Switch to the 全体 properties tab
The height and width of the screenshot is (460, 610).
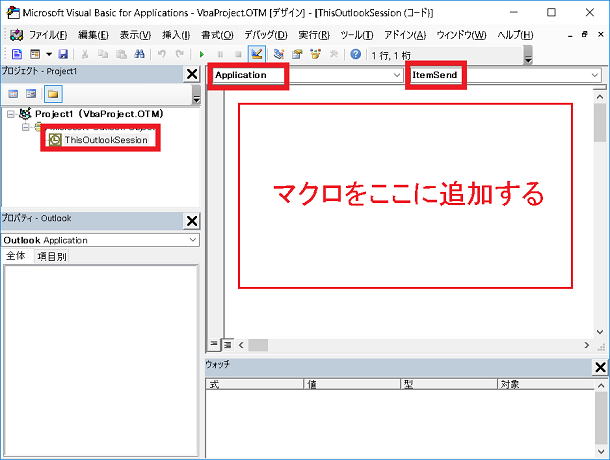coord(16,256)
